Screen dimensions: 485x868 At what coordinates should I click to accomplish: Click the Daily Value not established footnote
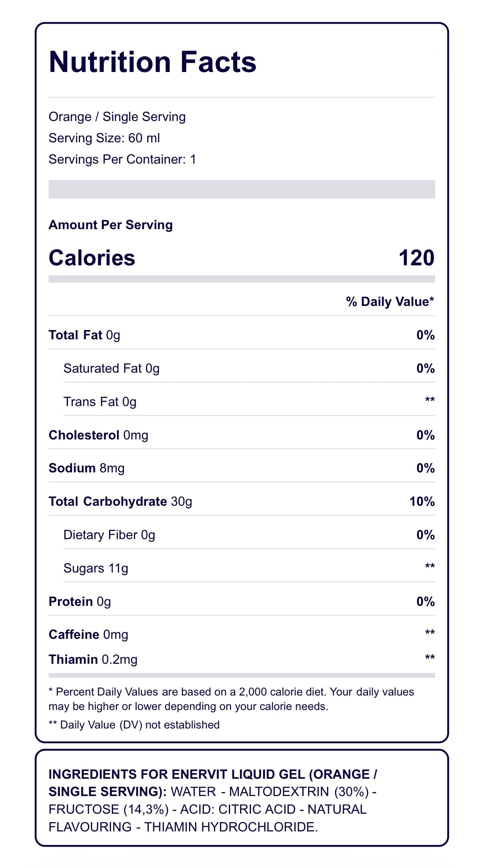(134, 725)
